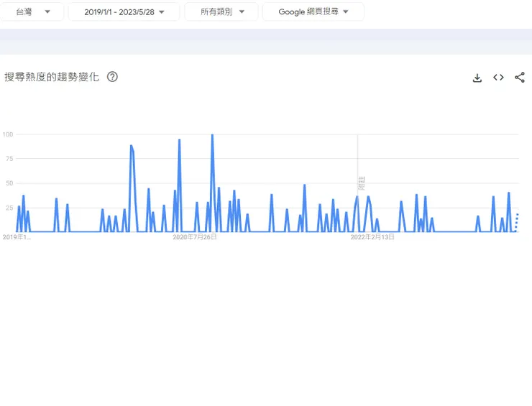The image size is (532, 406).
Task: Click the dotted partial-data segment at chart end
Action: [516, 223]
